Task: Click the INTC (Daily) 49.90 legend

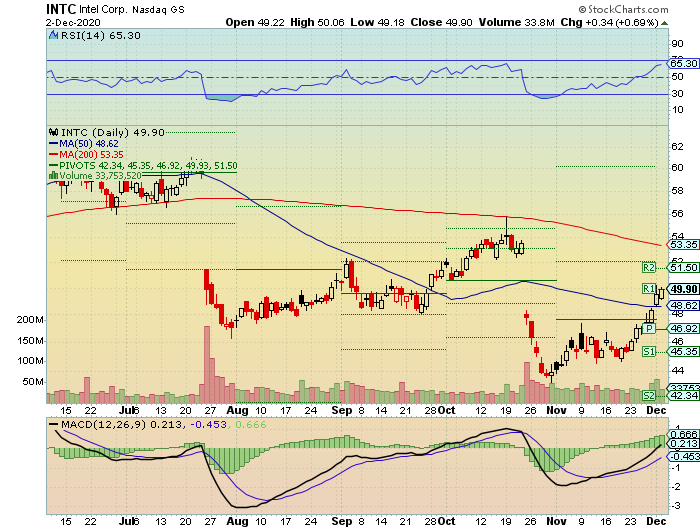Action: pyautogui.click(x=112, y=133)
